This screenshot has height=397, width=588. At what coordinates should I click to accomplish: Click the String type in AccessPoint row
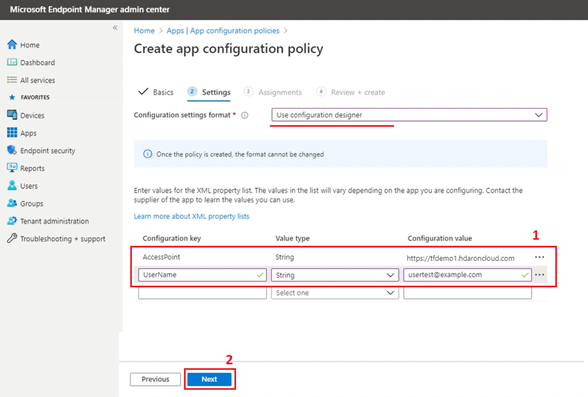(285, 257)
